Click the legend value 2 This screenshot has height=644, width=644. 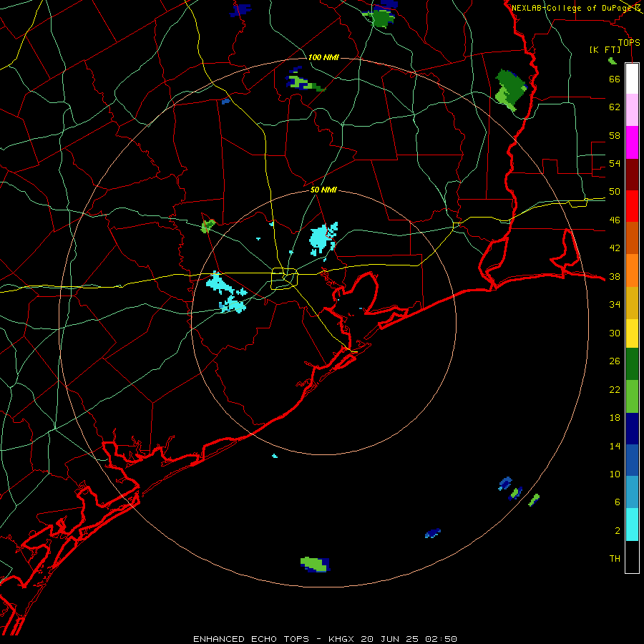click(x=617, y=531)
